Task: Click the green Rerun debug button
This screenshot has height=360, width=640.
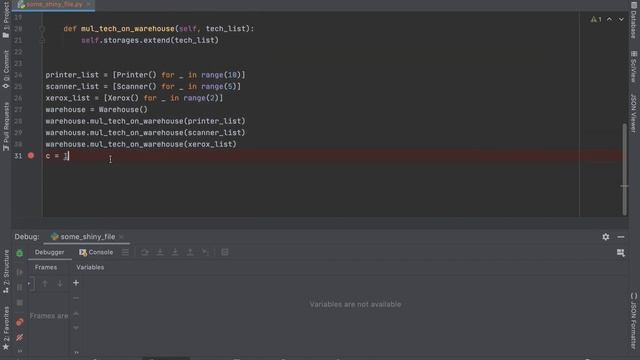Action: click(20, 253)
